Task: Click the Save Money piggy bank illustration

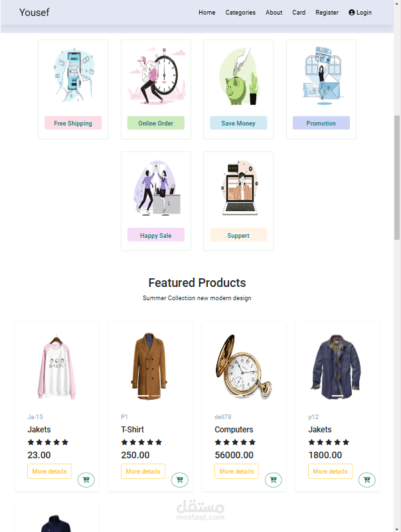Action: click(x=238, y=76)
